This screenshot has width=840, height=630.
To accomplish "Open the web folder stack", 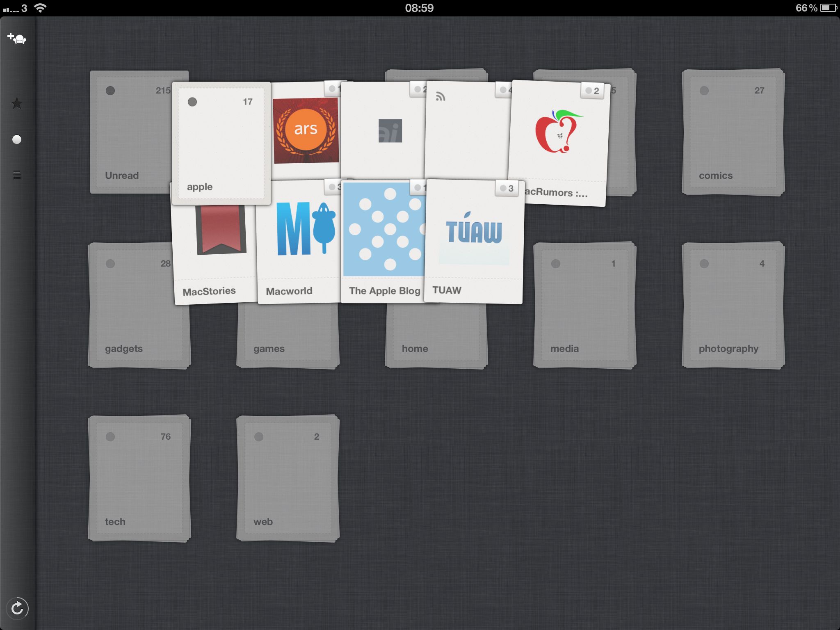I will pos(288,478).
